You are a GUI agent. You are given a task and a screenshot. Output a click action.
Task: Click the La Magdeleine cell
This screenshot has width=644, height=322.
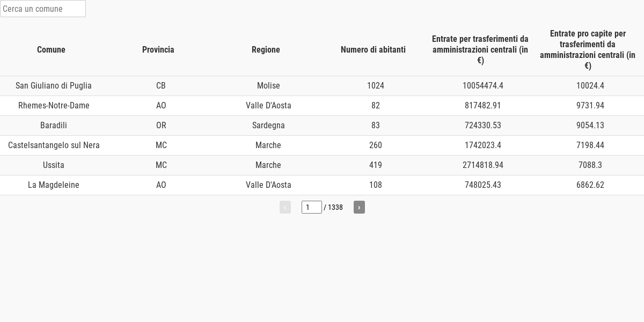tap(54, 185)
